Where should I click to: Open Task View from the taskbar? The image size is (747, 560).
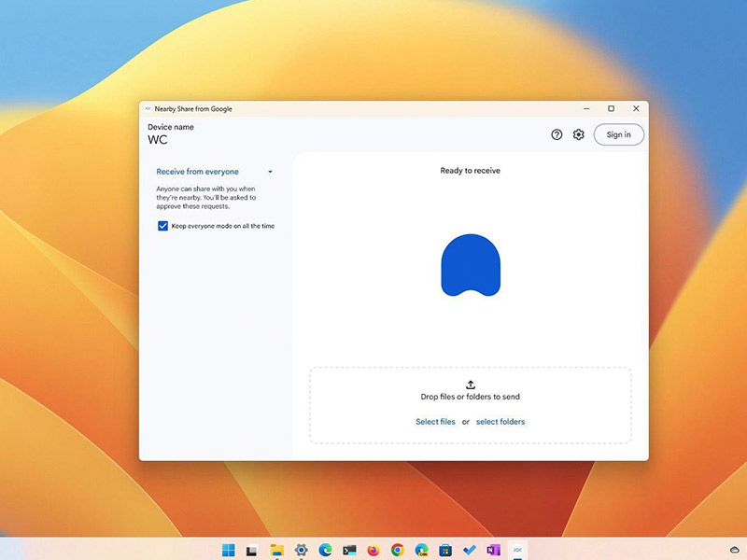252,550
